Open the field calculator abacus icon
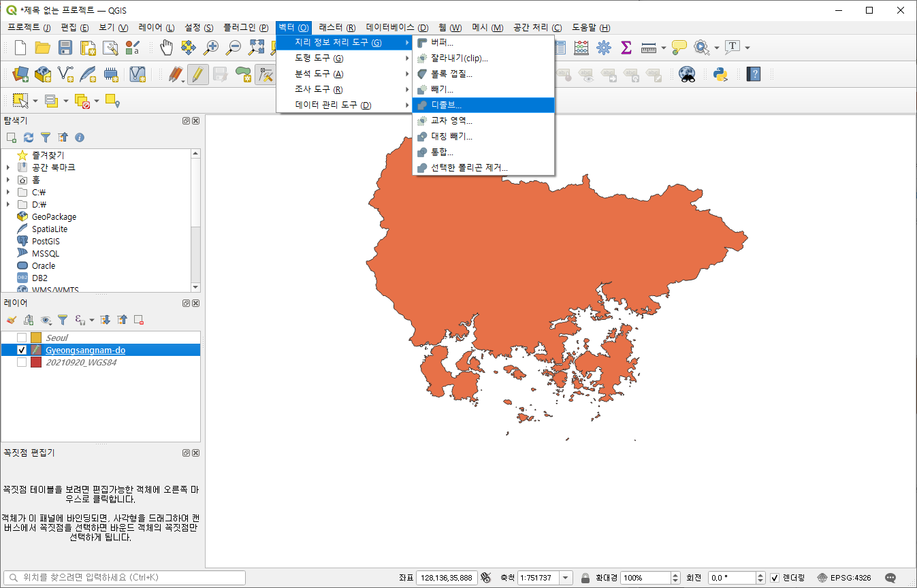917x588 pixels. click(x=581, y=47)
